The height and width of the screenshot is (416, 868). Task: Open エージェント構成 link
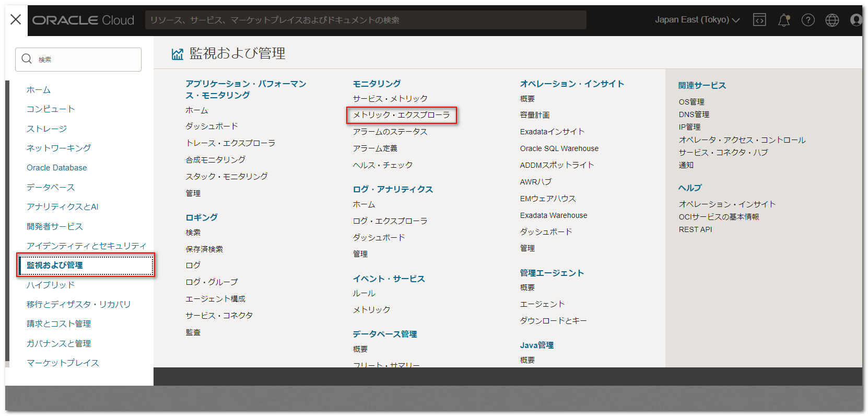[216, 299]
